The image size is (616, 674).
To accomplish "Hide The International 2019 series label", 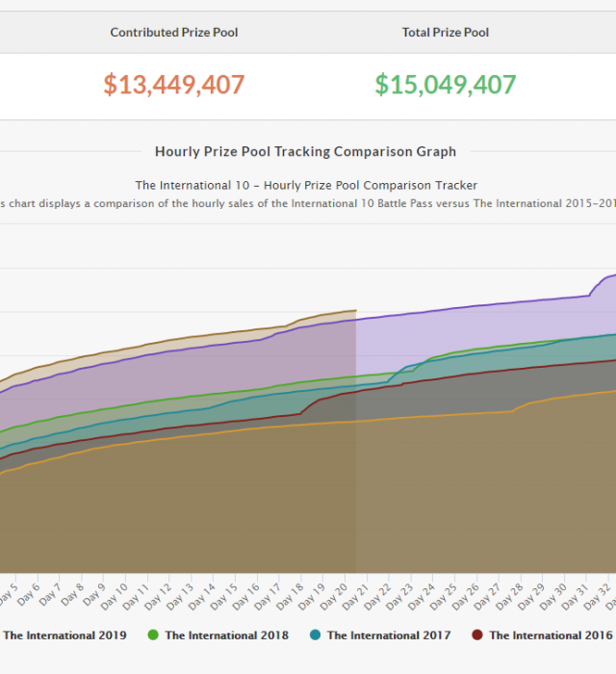I will (x=64, y=635).
